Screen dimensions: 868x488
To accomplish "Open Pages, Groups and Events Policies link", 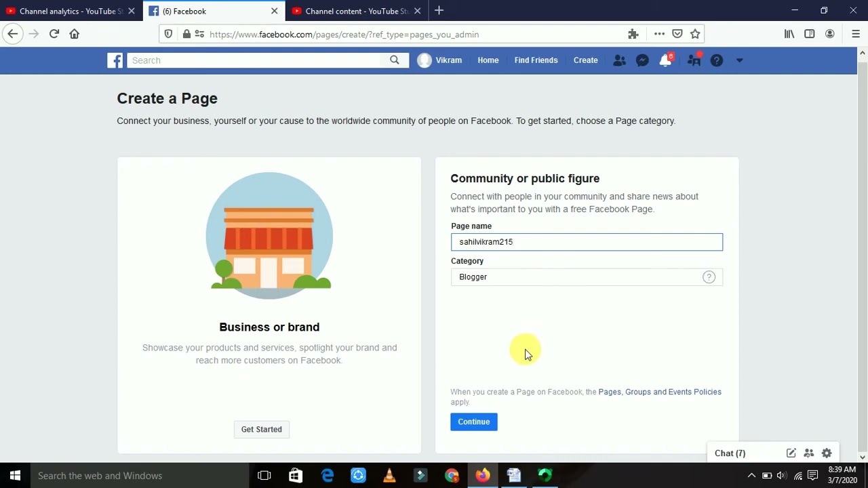I will coord(660,392).
